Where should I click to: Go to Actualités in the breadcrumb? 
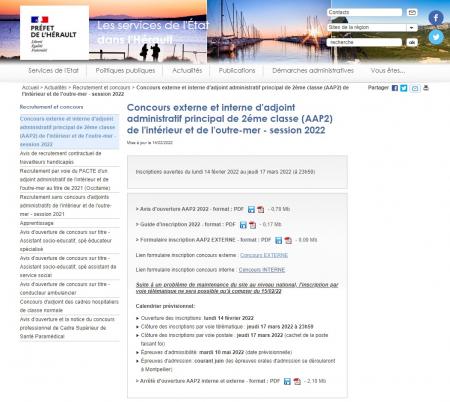coord(55,88)
